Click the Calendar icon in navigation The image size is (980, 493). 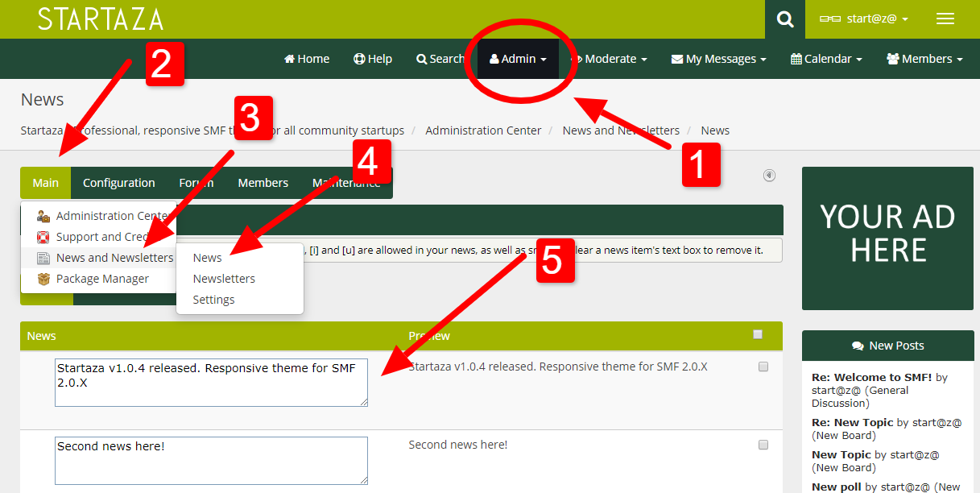pyautogui.click(x=796, y=59)
